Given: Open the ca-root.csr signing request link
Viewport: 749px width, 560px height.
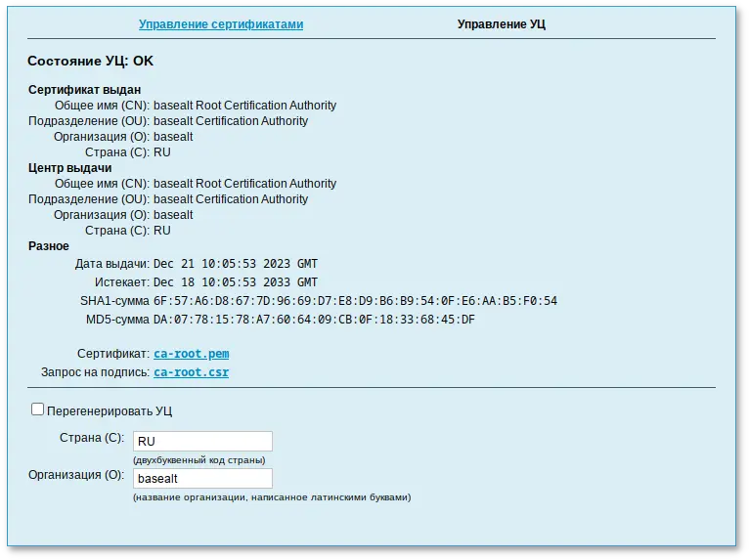Looking at the screenshot, I should click(191, 372).
